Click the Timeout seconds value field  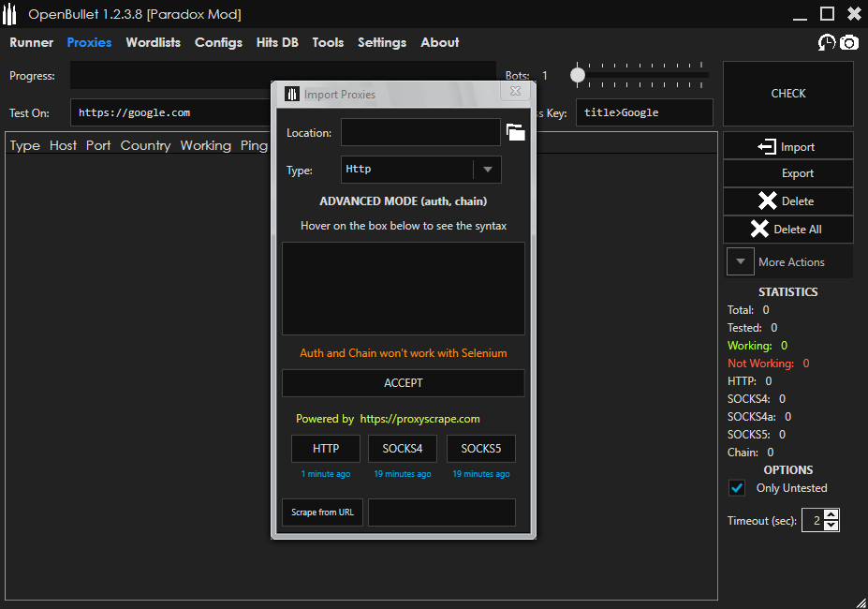tap(813, 520)
